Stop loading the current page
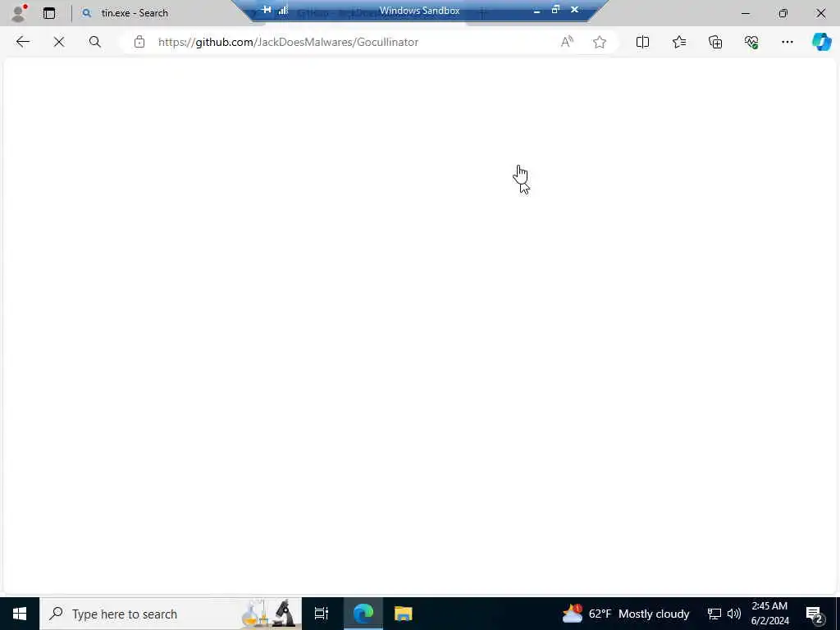Viewport: 840px width, 630px height. pos(59,42)
